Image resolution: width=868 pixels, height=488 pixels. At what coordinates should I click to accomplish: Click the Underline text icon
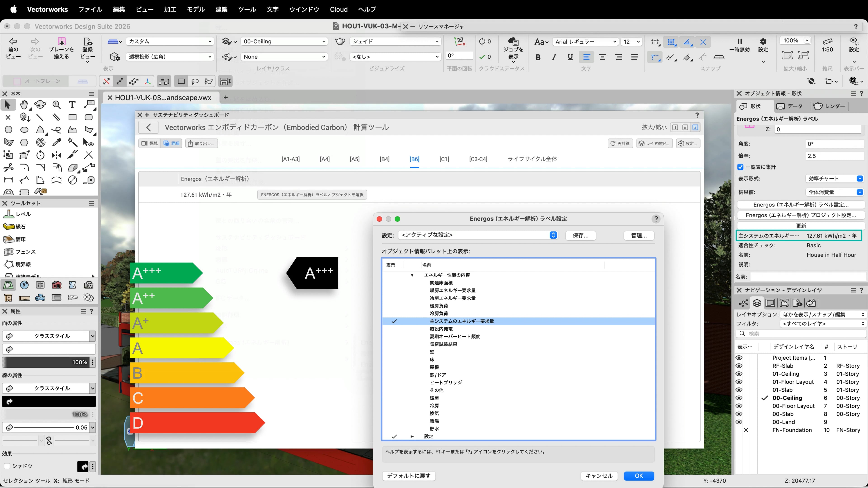point(570,57)
